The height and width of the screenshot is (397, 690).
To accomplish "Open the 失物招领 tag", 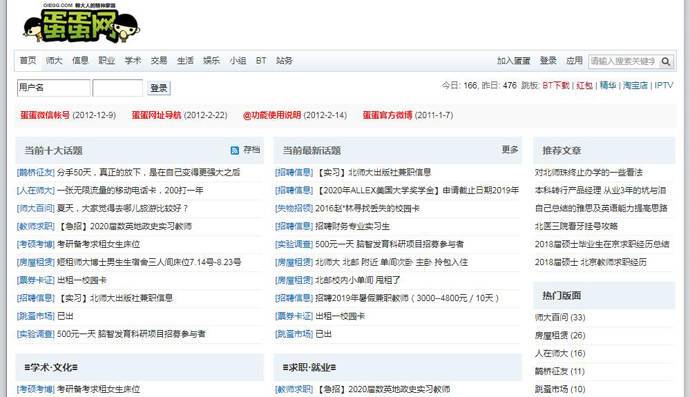I will (x=294, y=208).
